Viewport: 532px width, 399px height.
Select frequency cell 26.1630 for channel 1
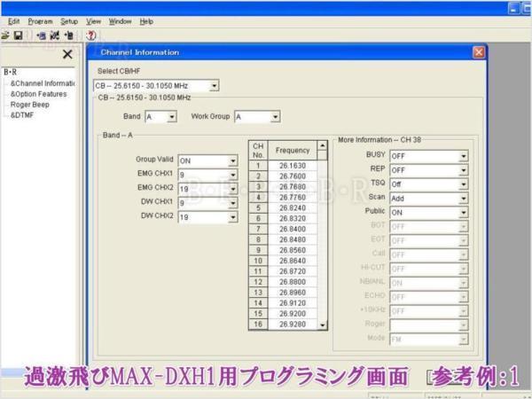click(293, 166)
